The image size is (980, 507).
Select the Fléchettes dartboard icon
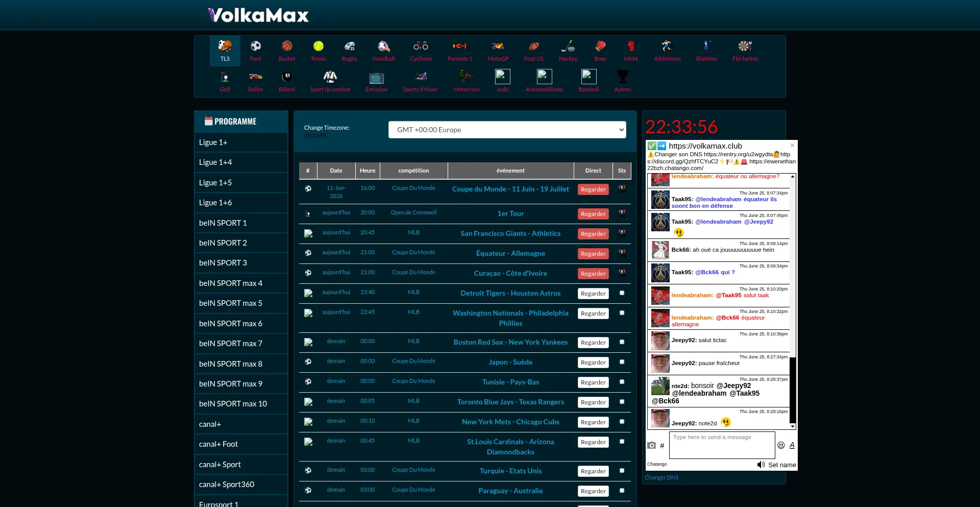745,46
